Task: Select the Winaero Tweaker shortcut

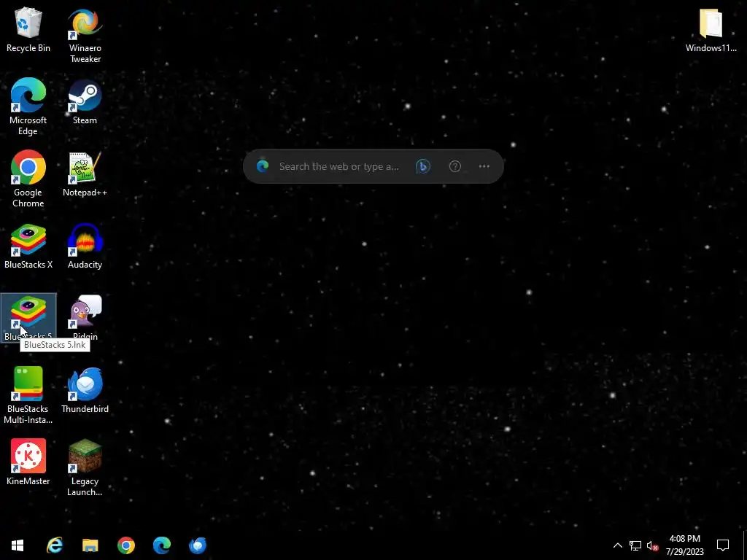Action: (x=85, y=35)
